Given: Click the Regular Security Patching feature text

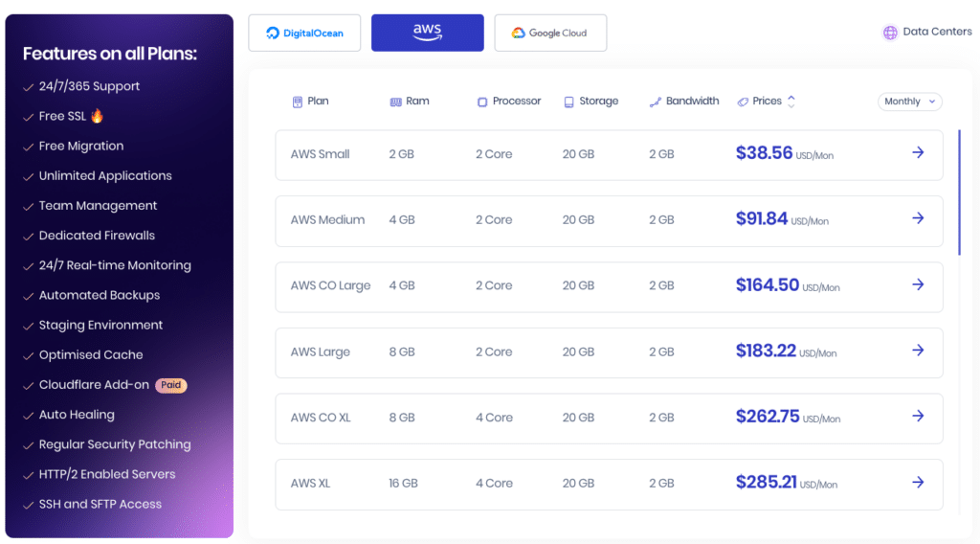Looking at the screenshot, I should coord(115,444).
